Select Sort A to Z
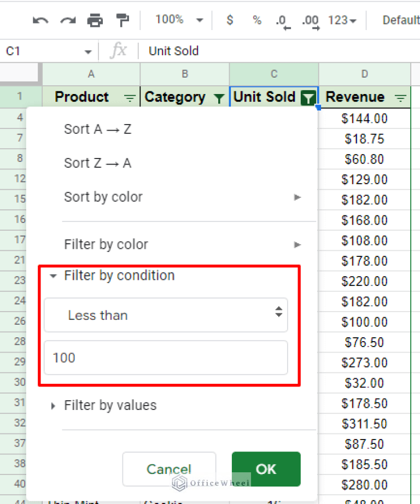This screenshot has height=504, width=420. coord(97,130)
